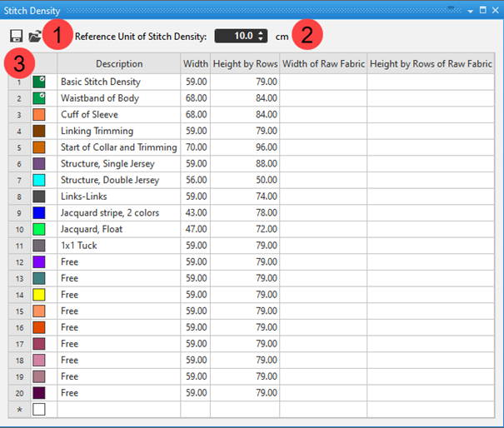Select the yellow swatch in row 14
The width and height of the screenshot is (504, 428).
[38, 295]
